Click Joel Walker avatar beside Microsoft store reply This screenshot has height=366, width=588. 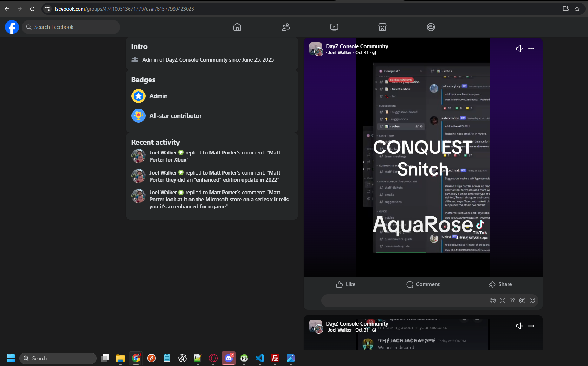tap(138, 196)
